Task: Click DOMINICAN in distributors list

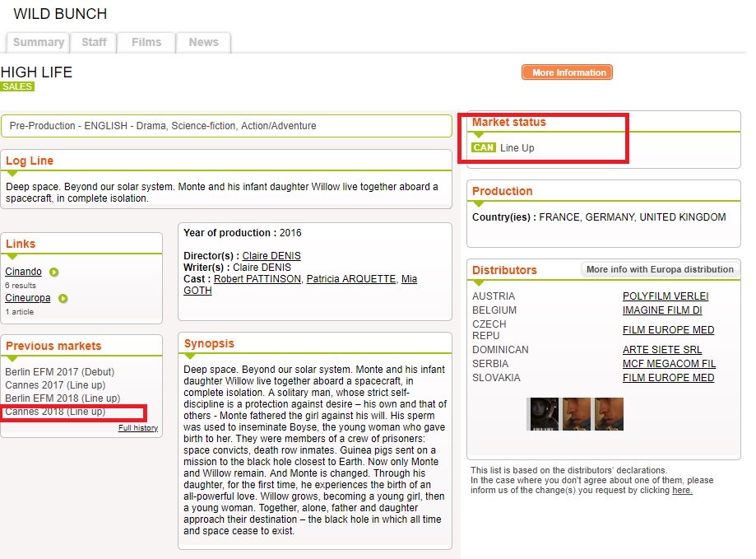Action: [500, 350]
